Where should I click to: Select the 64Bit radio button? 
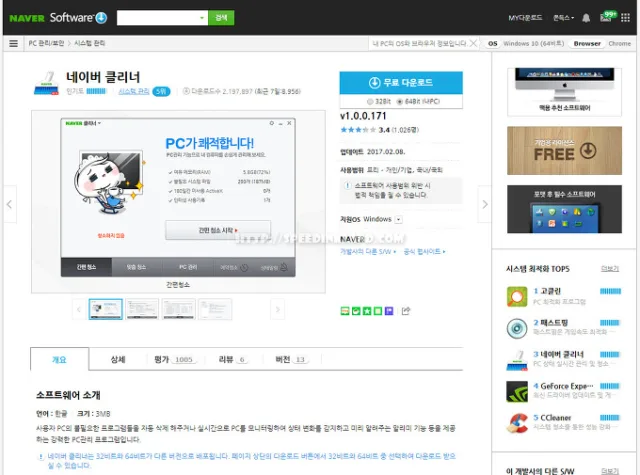tap(400, 102)
